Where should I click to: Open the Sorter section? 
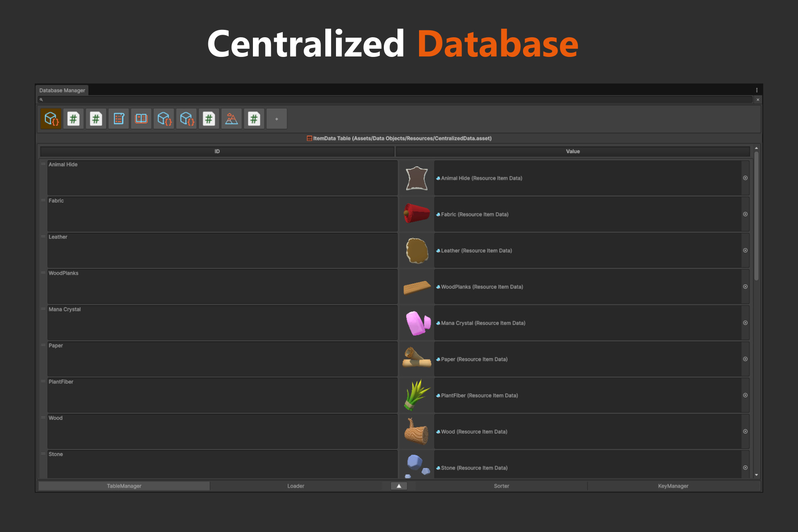pyautogui.click(x=501, y=486)
